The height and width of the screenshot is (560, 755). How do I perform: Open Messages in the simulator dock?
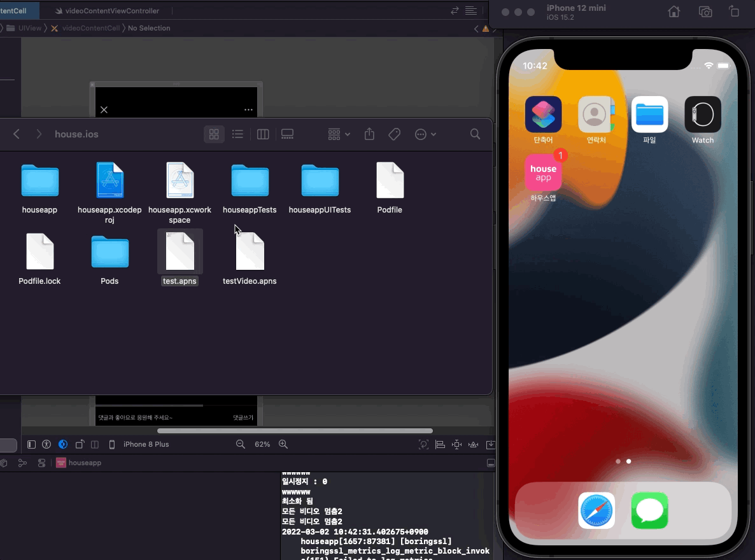point(649,510)
